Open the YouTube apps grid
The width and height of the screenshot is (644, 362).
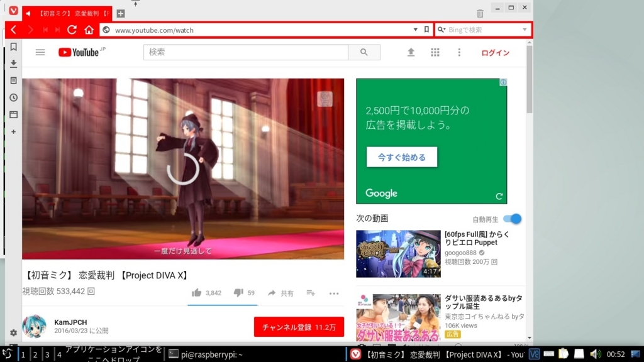435,52
